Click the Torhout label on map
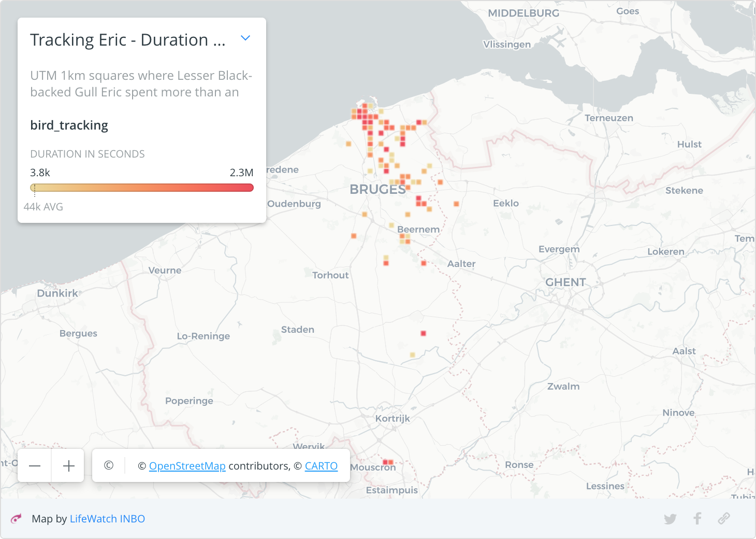Image resolution: width=756 pixels, height=539 pixels. pos(330,275)
